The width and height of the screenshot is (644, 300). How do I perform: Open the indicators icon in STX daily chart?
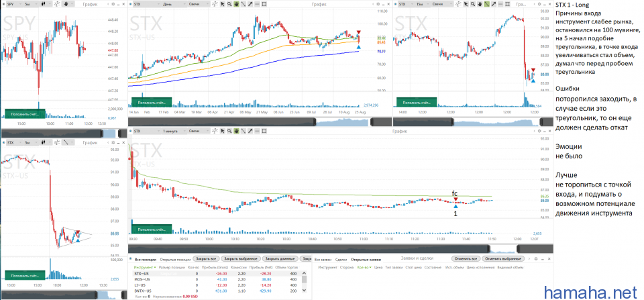tap(215, 4)
